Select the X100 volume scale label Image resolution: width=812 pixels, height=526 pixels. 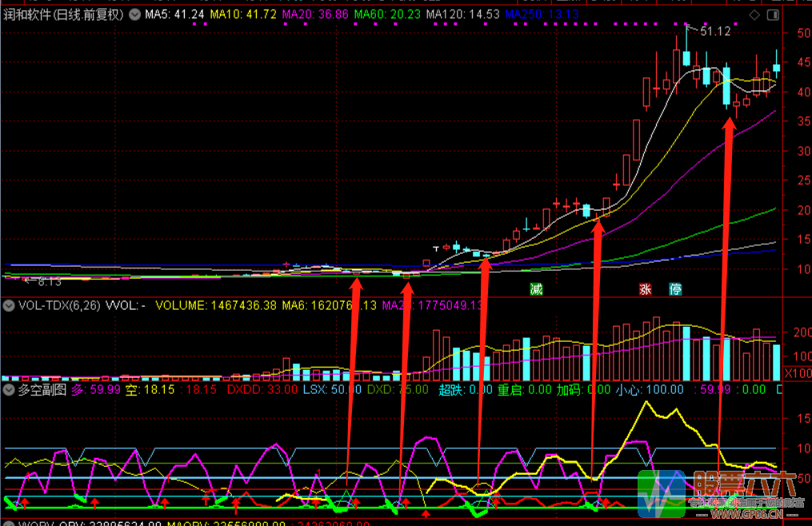coord(796,374)
